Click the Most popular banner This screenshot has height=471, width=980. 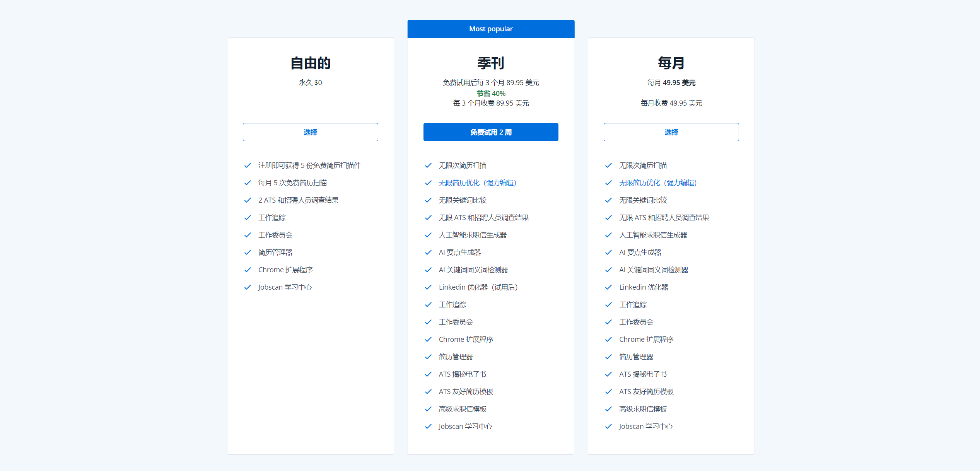click(490, 29)
